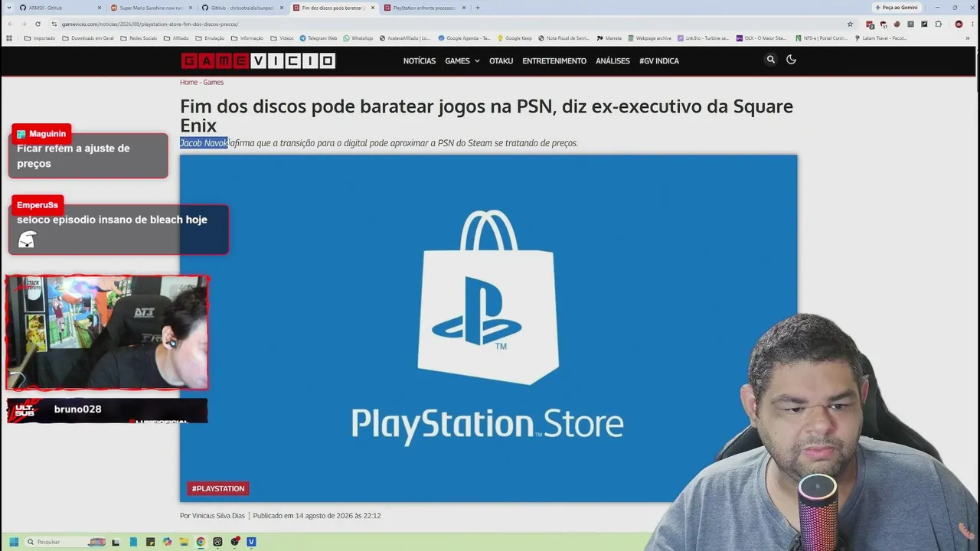Image resolution: width=980 pixels, height=551 pixels.
Task: Switch to the GitHub chrissotraidis tab
Action: pyautogui.click(x=240, y=8)
